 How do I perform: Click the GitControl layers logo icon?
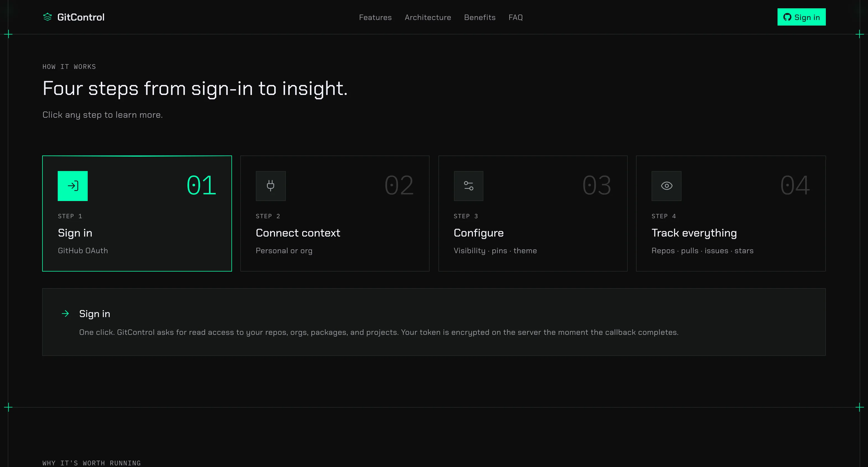[x=47, y=17]
